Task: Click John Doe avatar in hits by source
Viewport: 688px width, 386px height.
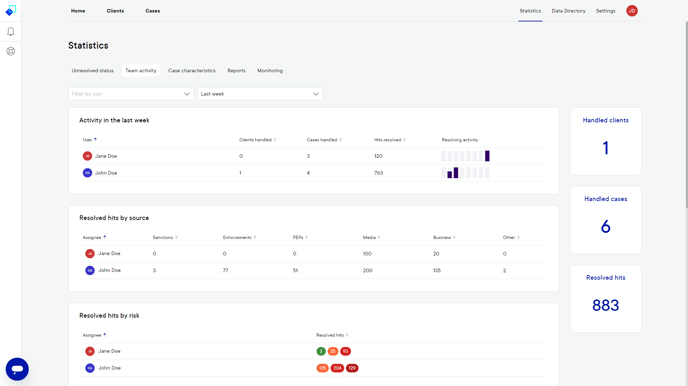Action: (90, 270)
